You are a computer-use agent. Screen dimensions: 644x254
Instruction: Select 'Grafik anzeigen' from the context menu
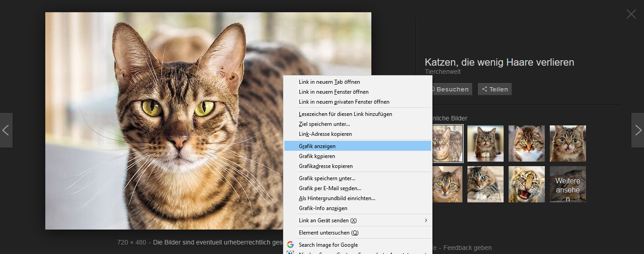[317, 146]
